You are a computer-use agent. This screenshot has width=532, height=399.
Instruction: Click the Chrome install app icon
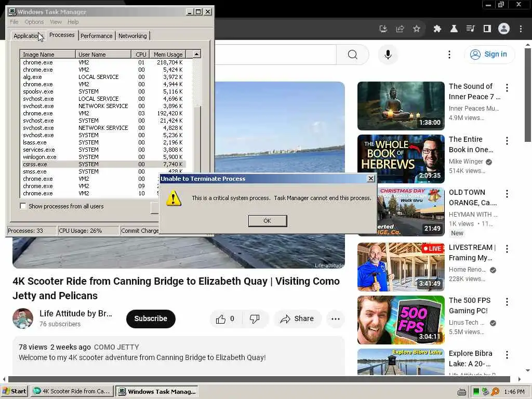(383, 29)
